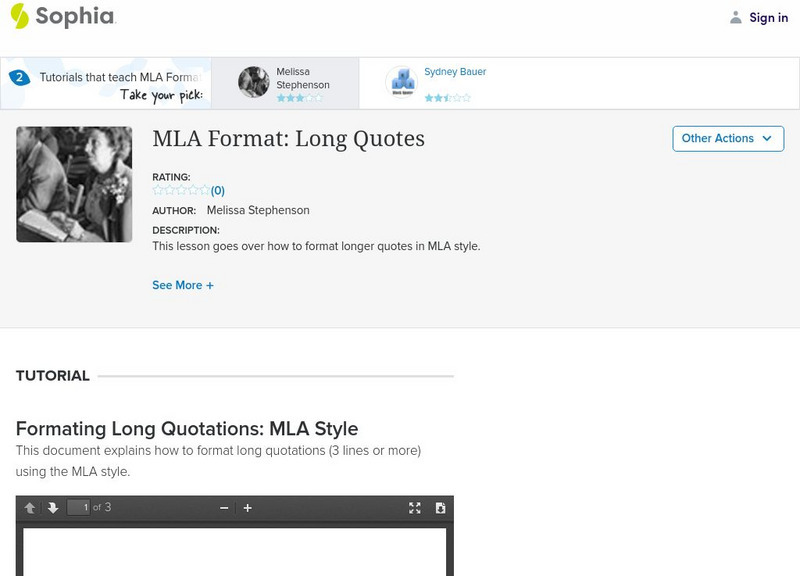Go to previous page in PDF viewer
The width and height of the screenshot is (800, 576).
[30, 508]
